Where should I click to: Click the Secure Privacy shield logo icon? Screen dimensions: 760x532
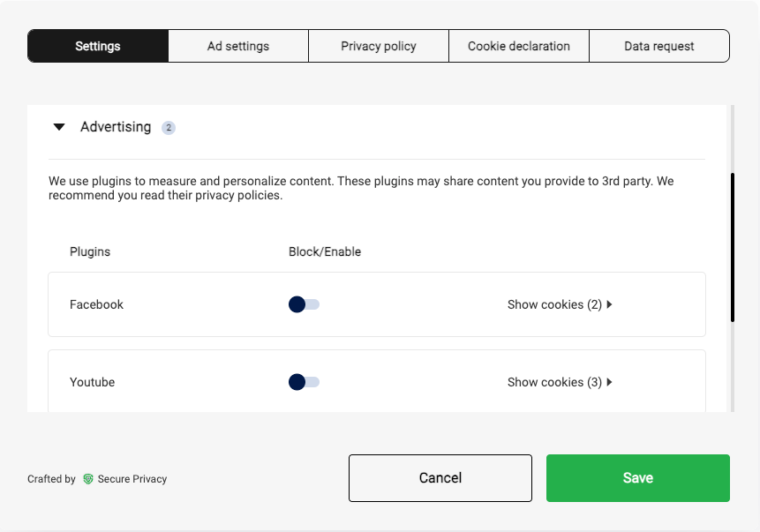click(x=88, y=479)
